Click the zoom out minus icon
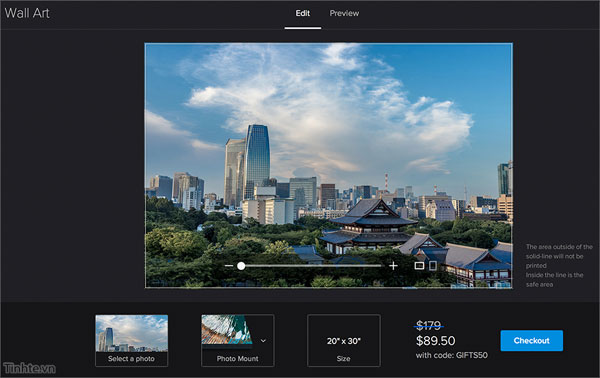The height and width of the screenshot is (378, 600). (228, 266)
